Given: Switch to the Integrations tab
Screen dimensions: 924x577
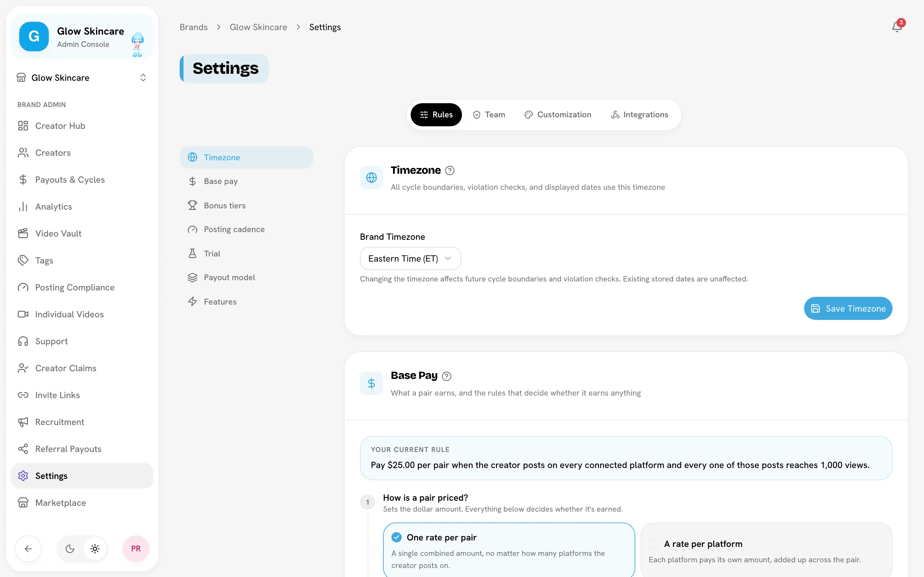Looking at the screenshot, I should click(x=639, y=114).
